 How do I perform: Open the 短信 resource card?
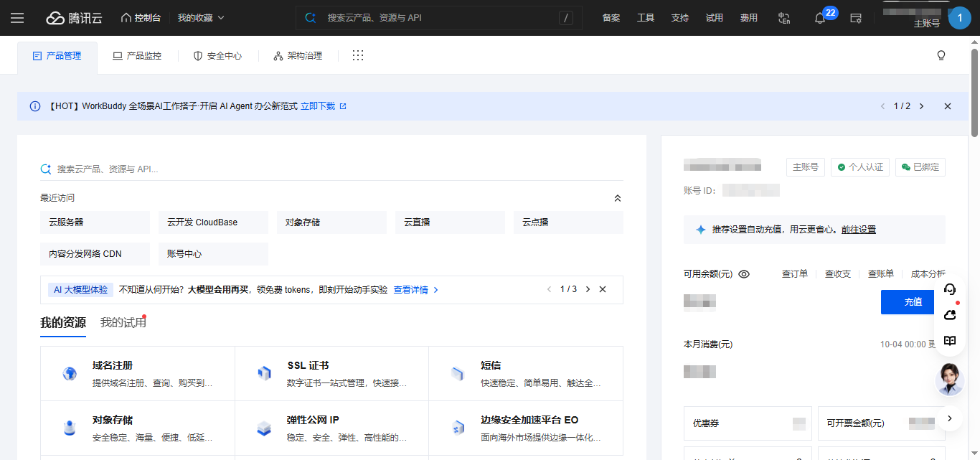[x=526, y=374]
